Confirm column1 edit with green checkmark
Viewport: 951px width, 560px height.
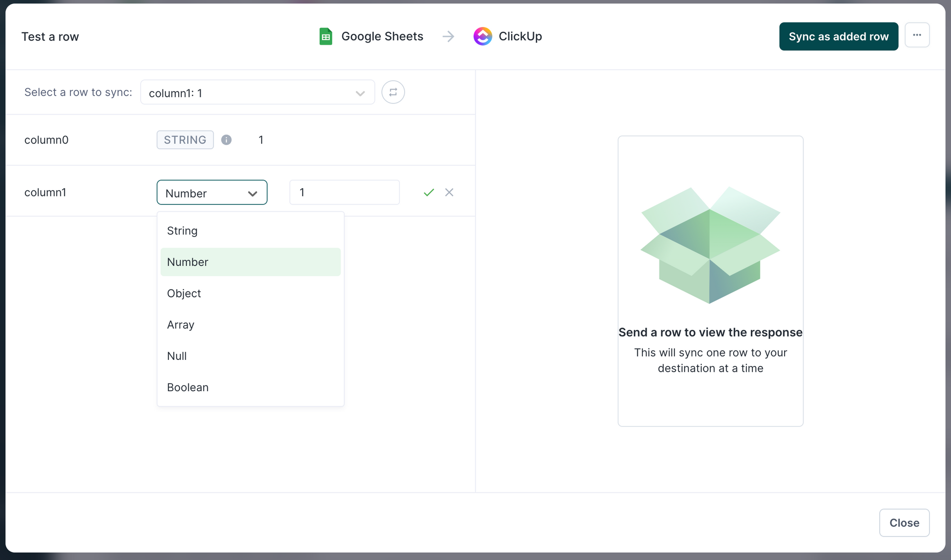point(429,193)
